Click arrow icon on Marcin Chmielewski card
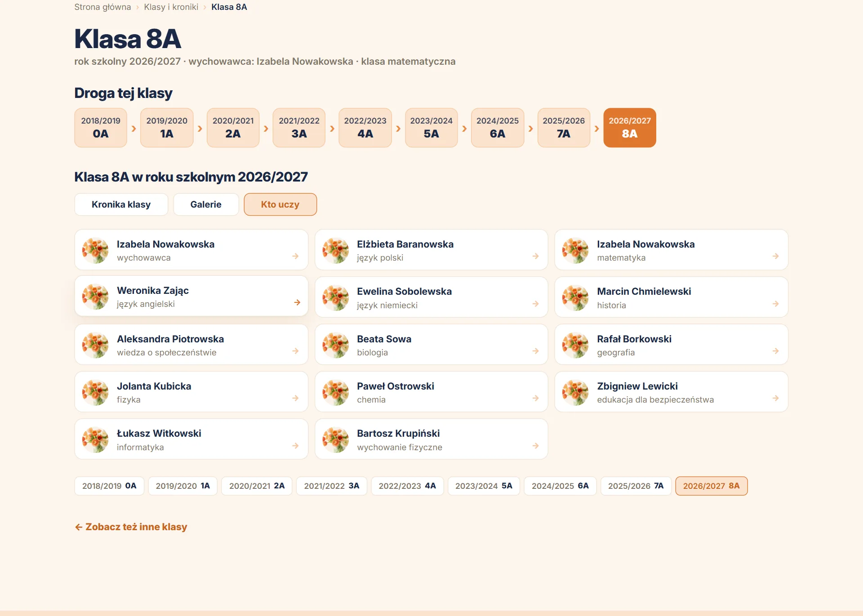This screenshot has height=616, width=863. (x=775, y=304)
